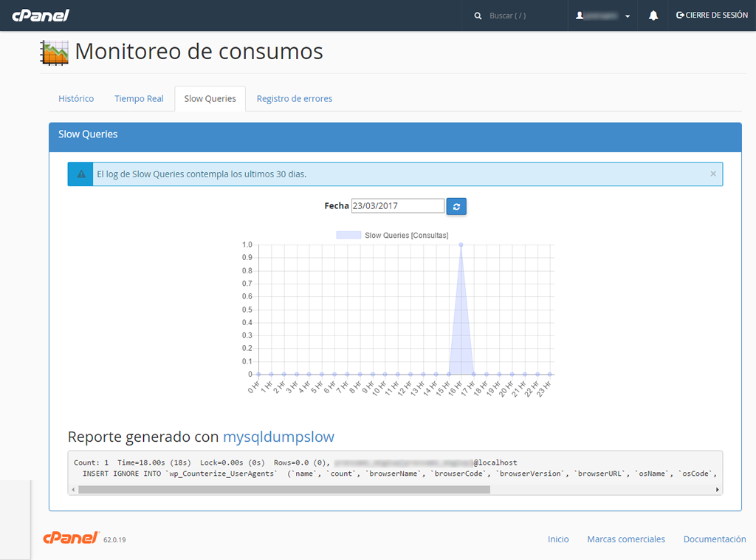Dismiss the 30 days info alert
Screen dimensions: 756x560
coord(712,174)
